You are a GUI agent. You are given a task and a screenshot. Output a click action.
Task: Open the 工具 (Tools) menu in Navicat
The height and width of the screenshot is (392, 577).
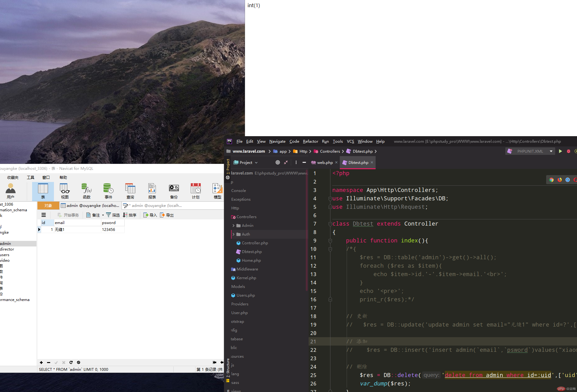click(x=31, y=177)
